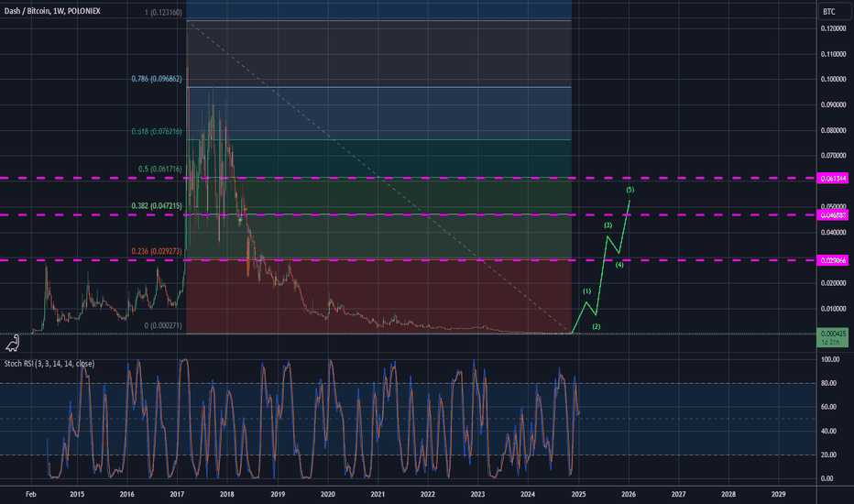Click the 0.040000 price scale value
This screenshot has height=504, width=854.
pos(833,232)
